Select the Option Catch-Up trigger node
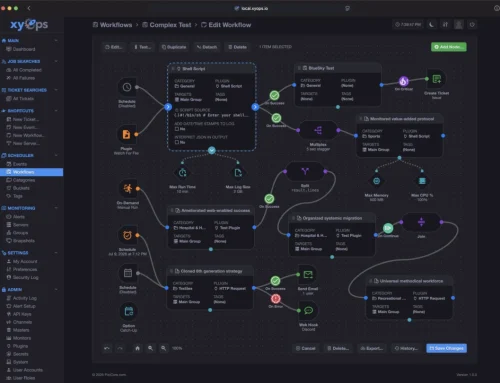This screenshot has width=500, height=383. click(x=129, y=311)
